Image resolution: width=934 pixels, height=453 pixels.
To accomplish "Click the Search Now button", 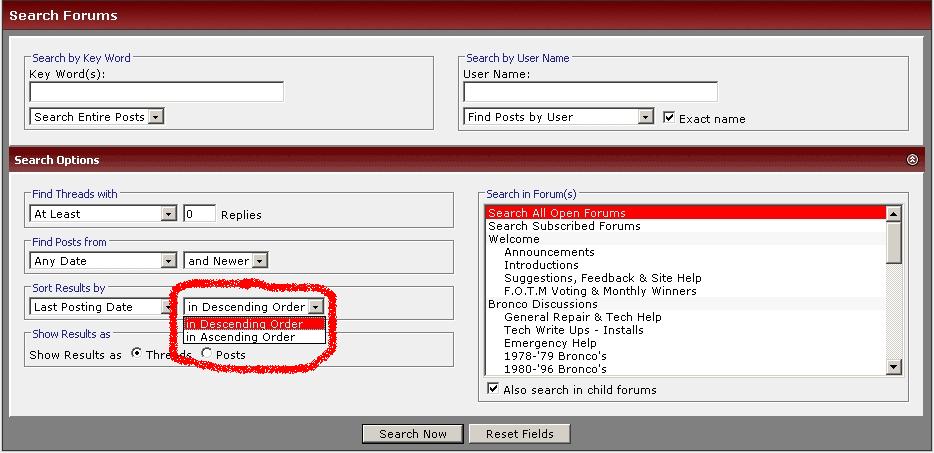I will 412,433.
